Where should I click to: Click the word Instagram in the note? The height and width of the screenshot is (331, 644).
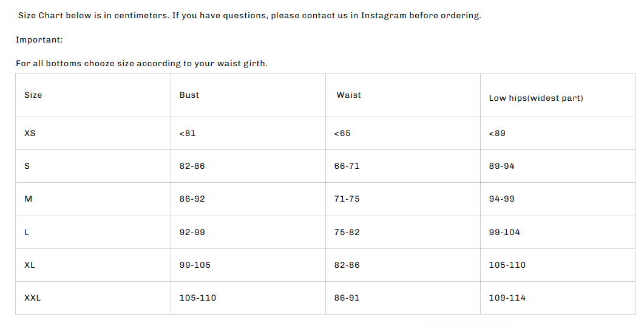(384, 16)
